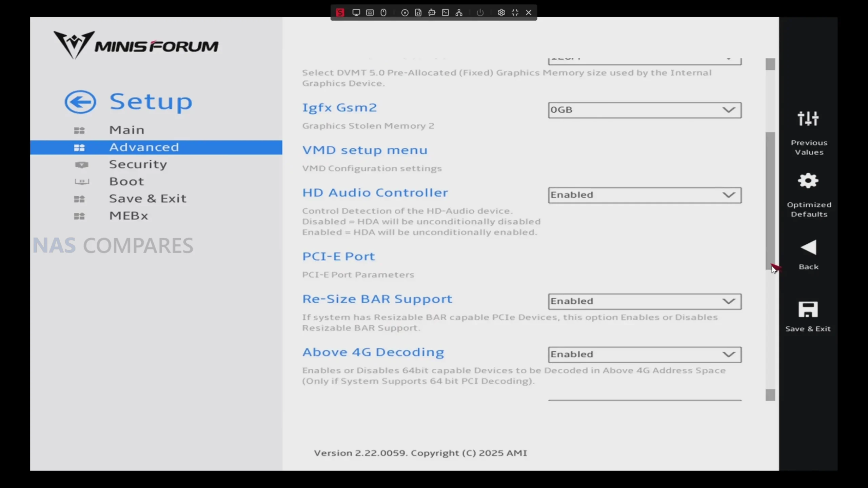Click the virtual media disc icon
Image resolution: width=868 pixels, height=488 pixels.
(405, 13)
